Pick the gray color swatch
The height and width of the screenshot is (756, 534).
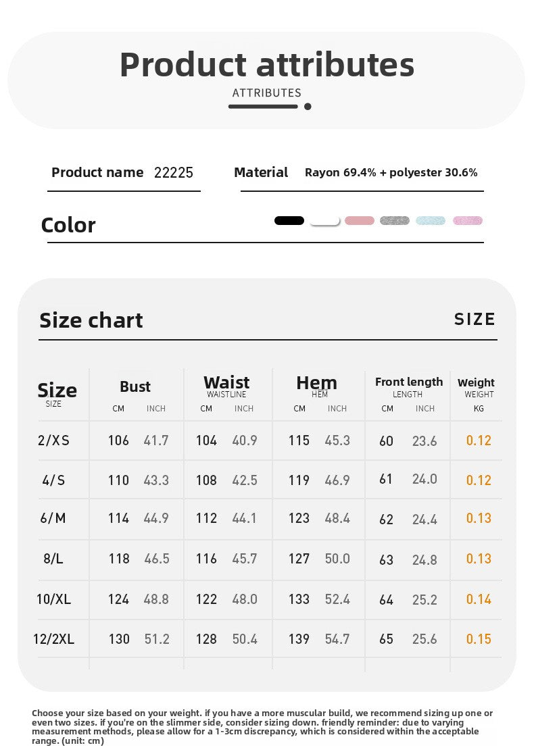(x=395, y=221)
